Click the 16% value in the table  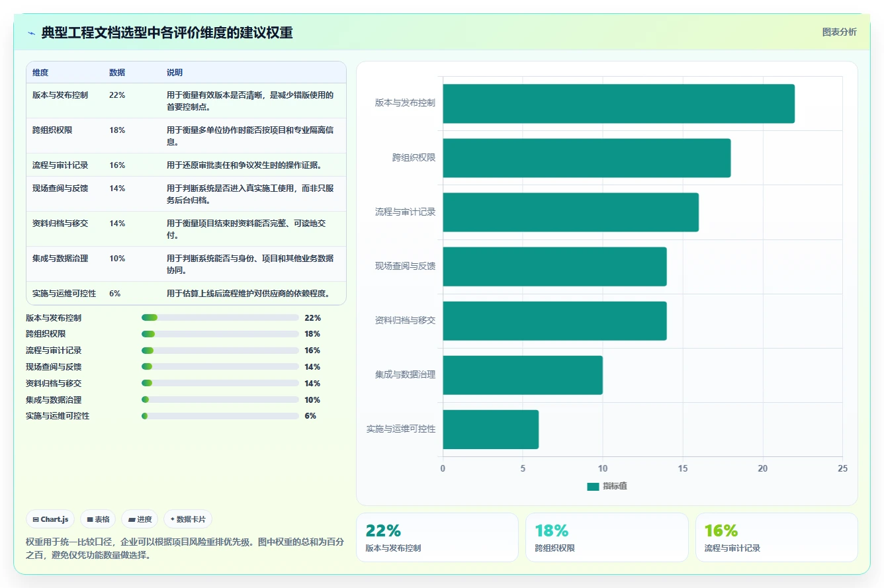pyautogui.click(x=117, y=165)
